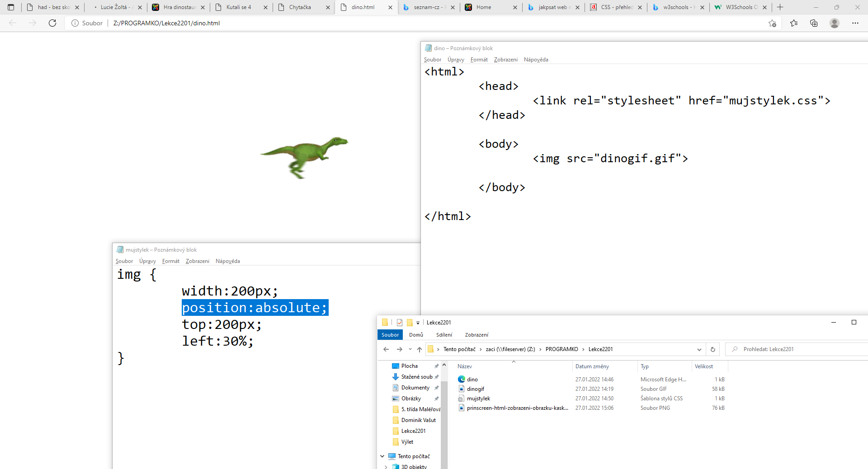Switch to the Zobrazení ribbon tab
868x469 pixels.
click(476, 335)
